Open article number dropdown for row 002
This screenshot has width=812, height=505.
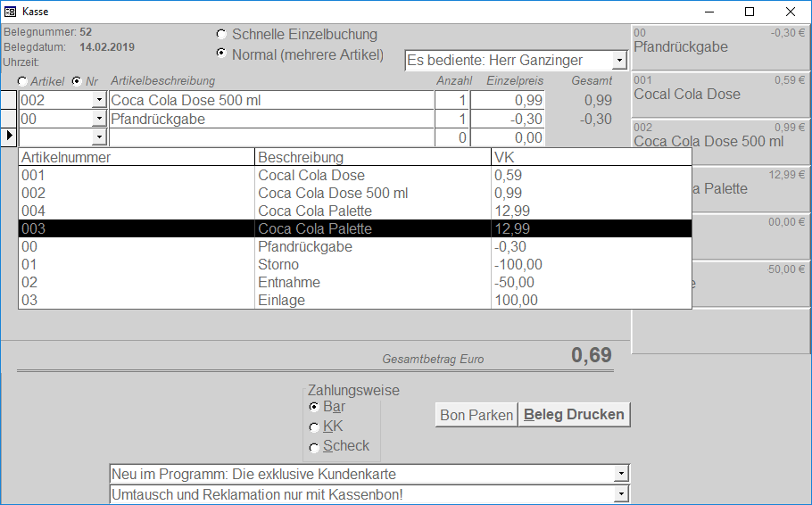point(99,100)
